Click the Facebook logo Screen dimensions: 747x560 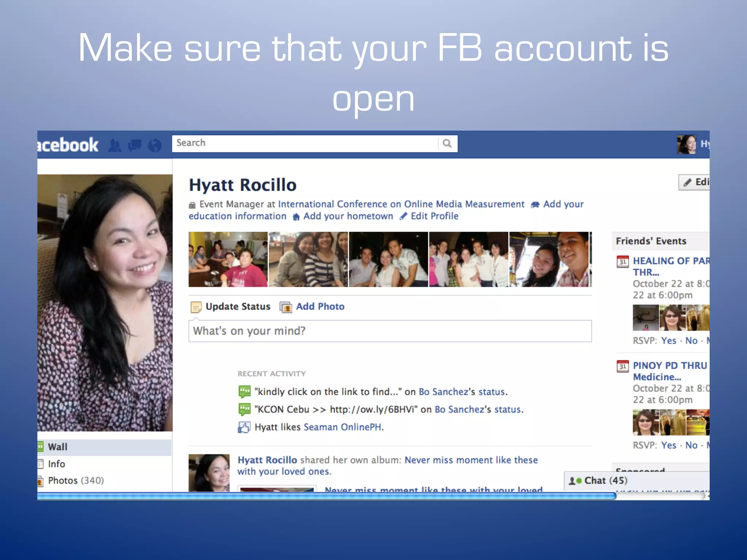[x=68, y=145]
